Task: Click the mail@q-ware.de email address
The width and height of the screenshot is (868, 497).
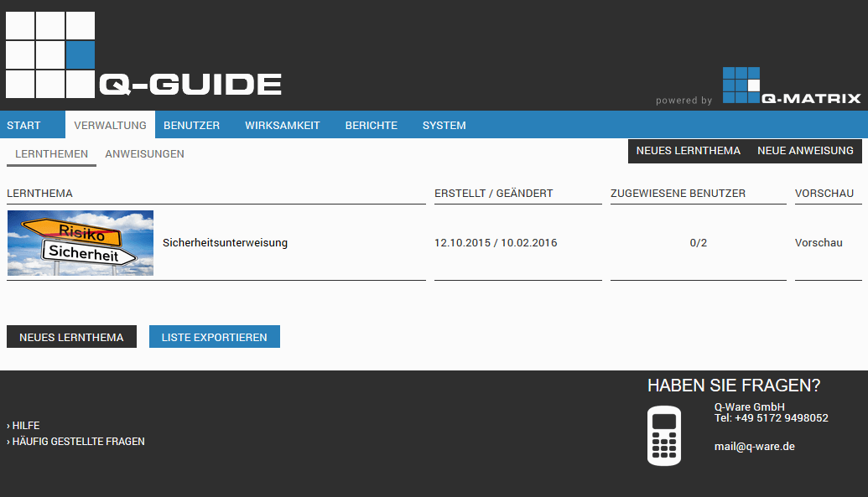Action: point(755,446)
